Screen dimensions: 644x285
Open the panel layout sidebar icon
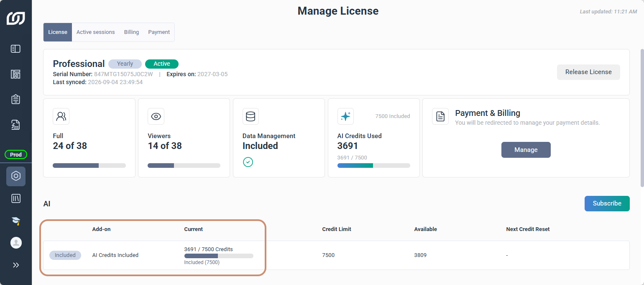tap(16, 49)
